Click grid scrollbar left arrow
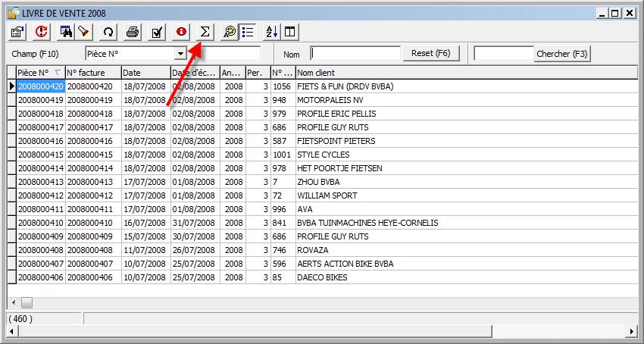The width and height of the screenshot is (644, 344). tap(14, 303)
